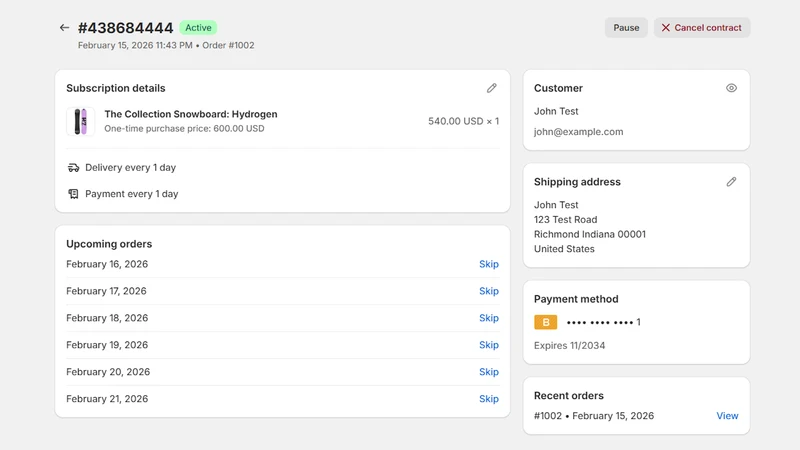Click the contract number #438684444 heading
800x450 pixels.
126,28
